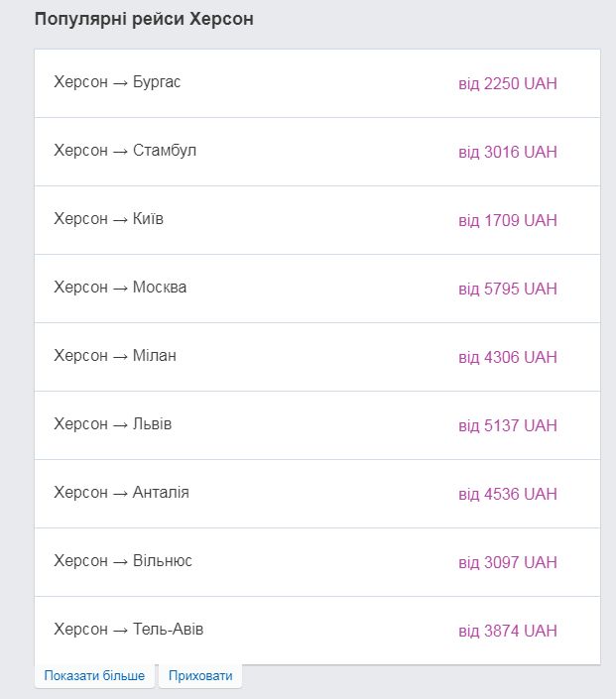
Task: Click the Приховати button to collapse list
Action: [200, 676]
